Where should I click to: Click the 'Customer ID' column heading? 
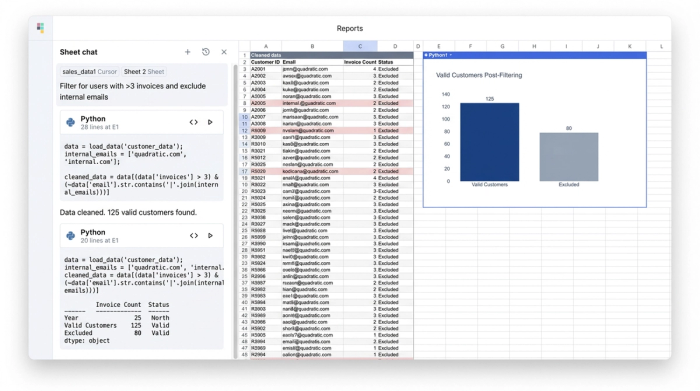265,62
